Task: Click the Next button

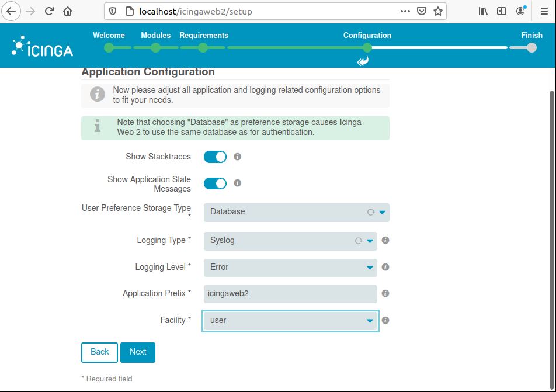Action: coord(138,352)
